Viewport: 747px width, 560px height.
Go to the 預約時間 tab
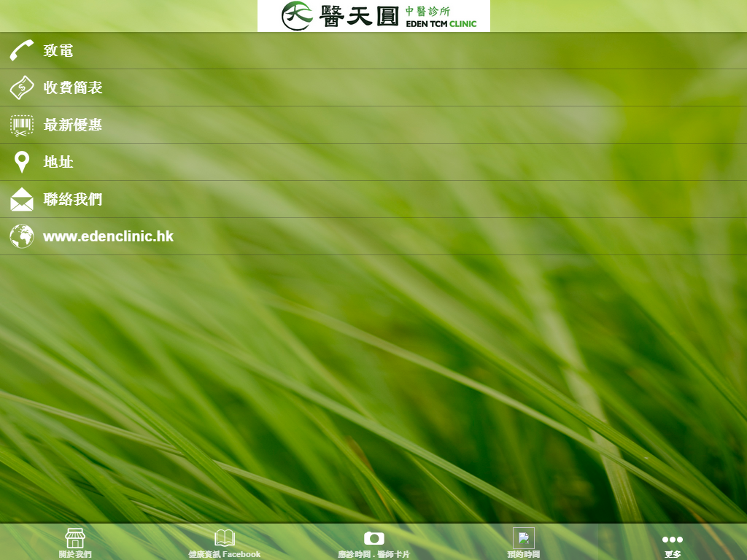[524, 542]
